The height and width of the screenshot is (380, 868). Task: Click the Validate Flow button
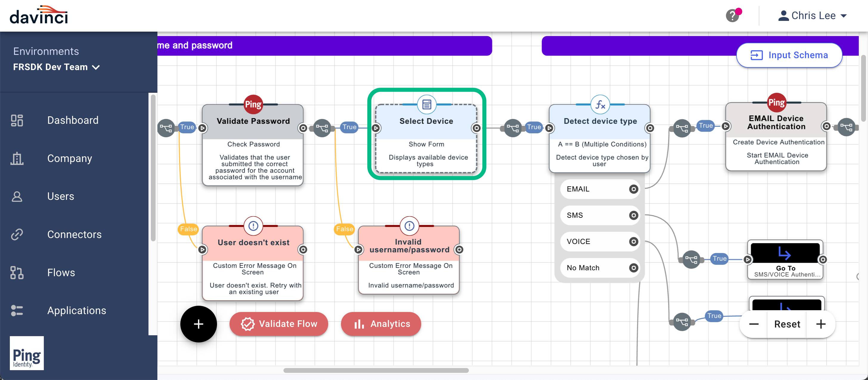point(279,324)
